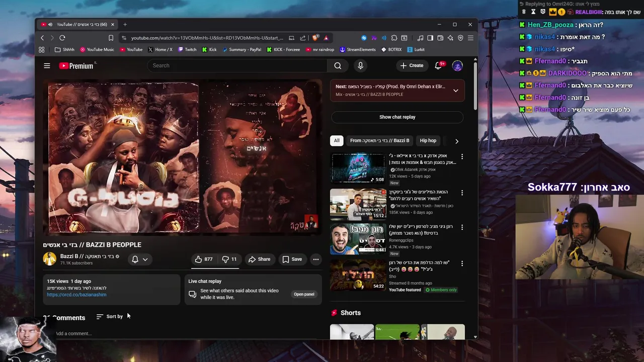Start voice search with microphone icon
The height and width of the screenshot is (362, 644).
point(360,65)
